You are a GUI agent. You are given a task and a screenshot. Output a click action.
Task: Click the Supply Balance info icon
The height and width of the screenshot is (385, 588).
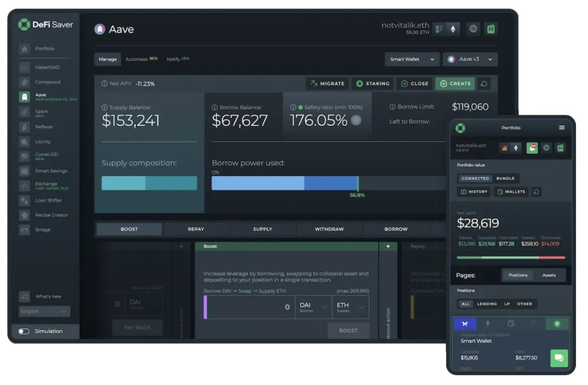click(105, 107)
